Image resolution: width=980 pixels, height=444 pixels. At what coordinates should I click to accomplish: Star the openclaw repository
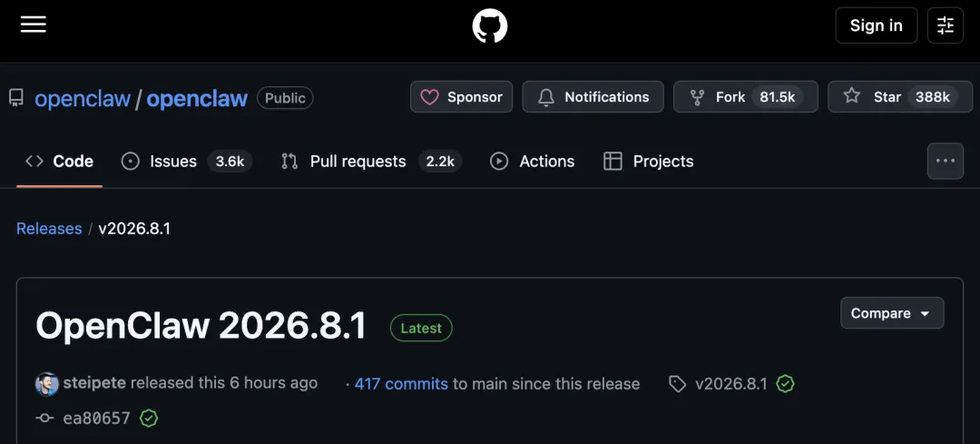tap(900, 97)
